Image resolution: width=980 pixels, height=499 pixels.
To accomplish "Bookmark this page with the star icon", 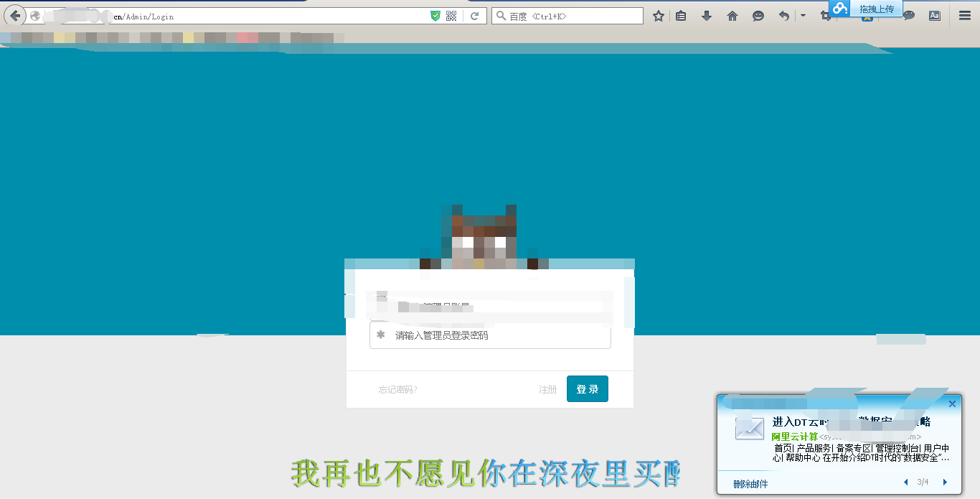I will click(x=658, y=16).
